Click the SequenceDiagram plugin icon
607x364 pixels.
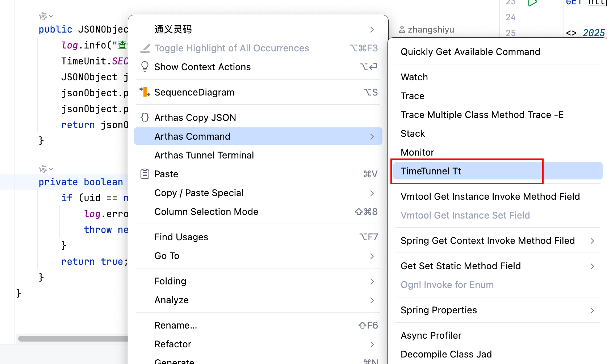click(145, 92)
